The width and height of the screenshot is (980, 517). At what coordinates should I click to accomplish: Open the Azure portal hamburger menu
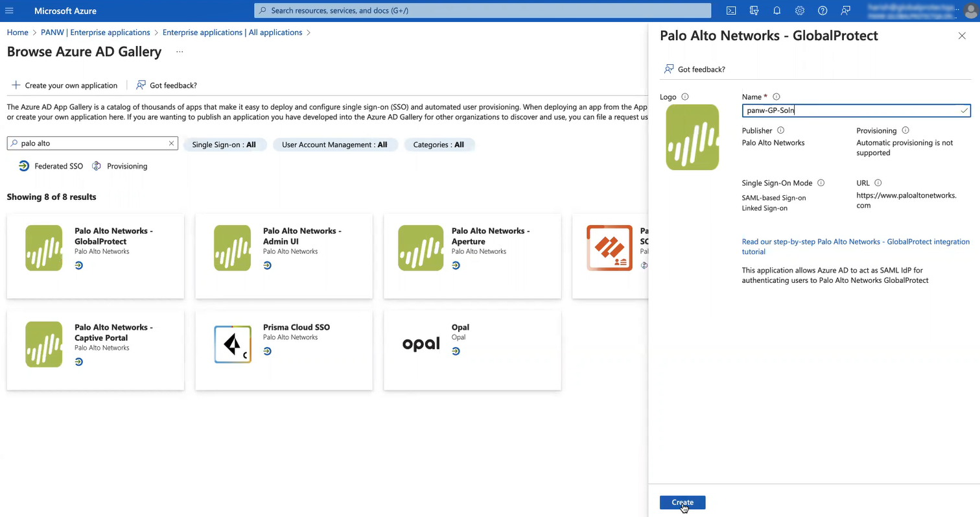[x=9, y=11]
